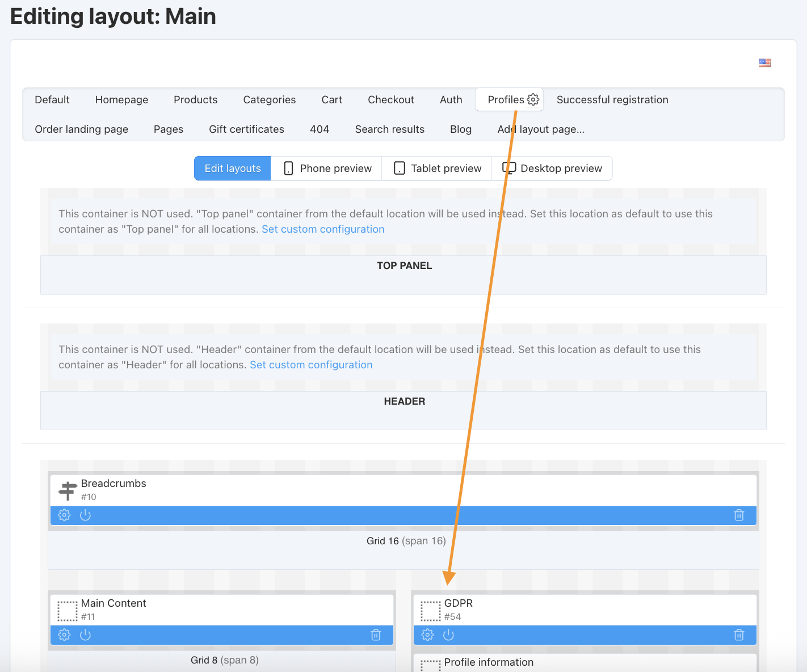Select the HEADER container

point(403,410)
